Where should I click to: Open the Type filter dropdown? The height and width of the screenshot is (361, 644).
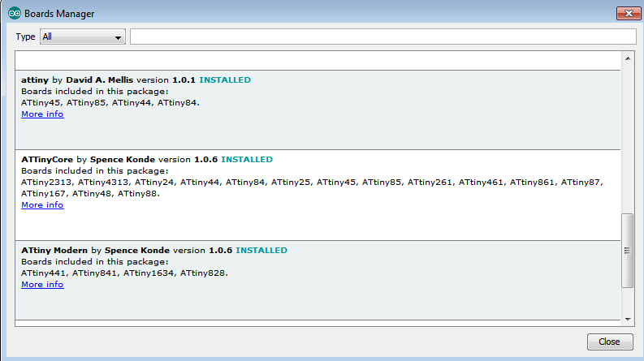tap(83, 37)
